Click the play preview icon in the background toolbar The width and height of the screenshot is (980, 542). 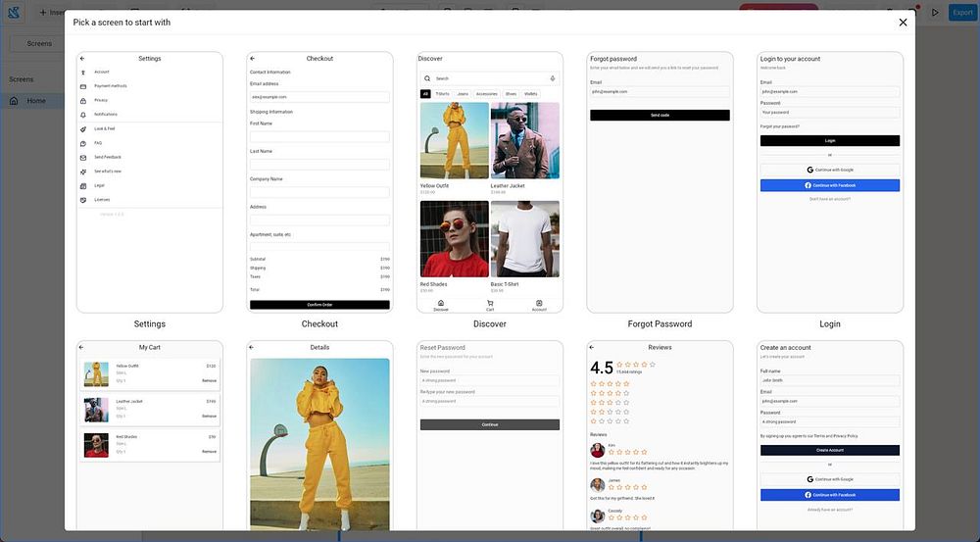tap(935, 12)
